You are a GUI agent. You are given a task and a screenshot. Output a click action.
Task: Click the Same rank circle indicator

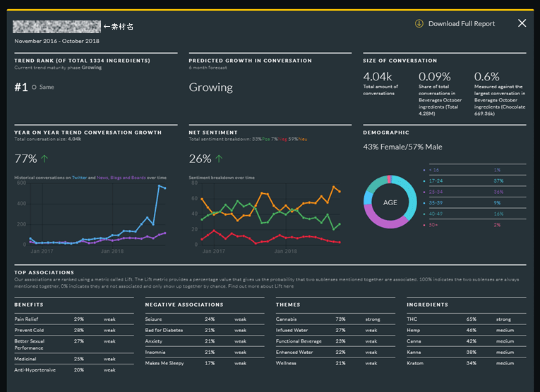click(34, 87)
